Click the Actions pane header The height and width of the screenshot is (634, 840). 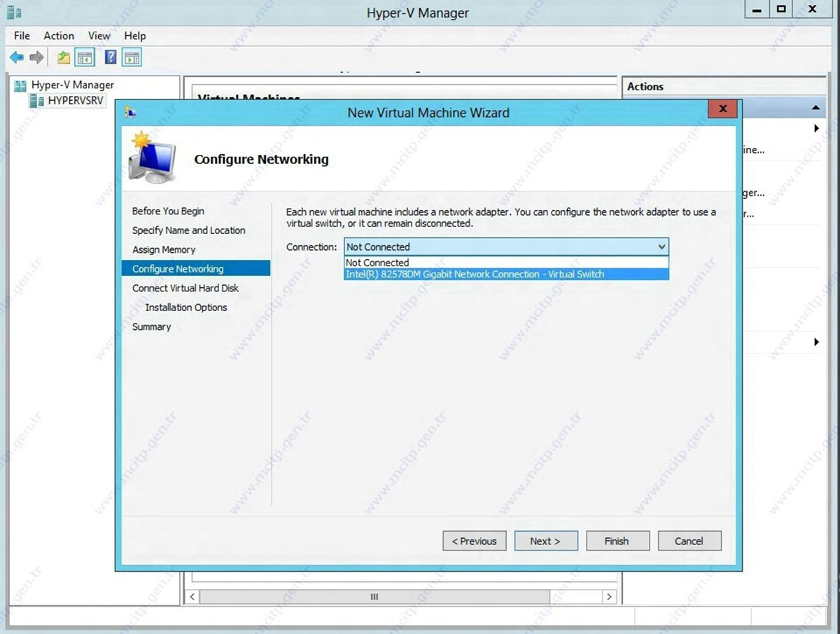pyautogui.click(x=724, y=87)
